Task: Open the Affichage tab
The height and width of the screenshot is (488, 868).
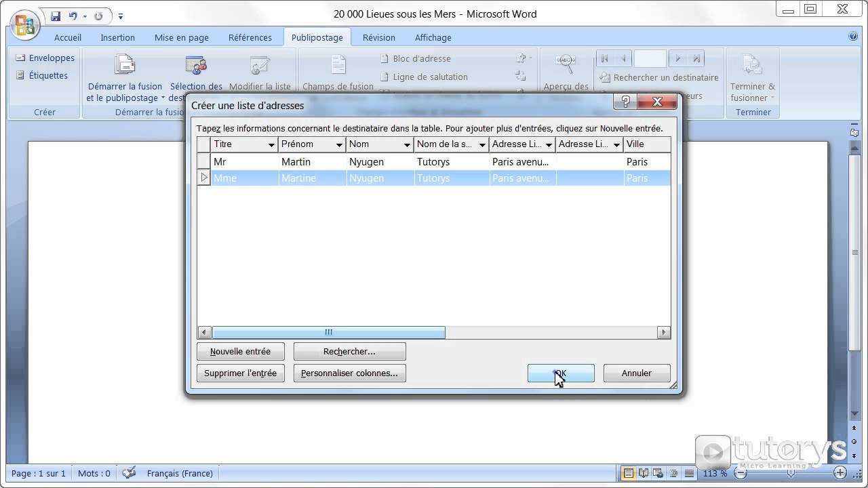Action: tap(433, 37)
